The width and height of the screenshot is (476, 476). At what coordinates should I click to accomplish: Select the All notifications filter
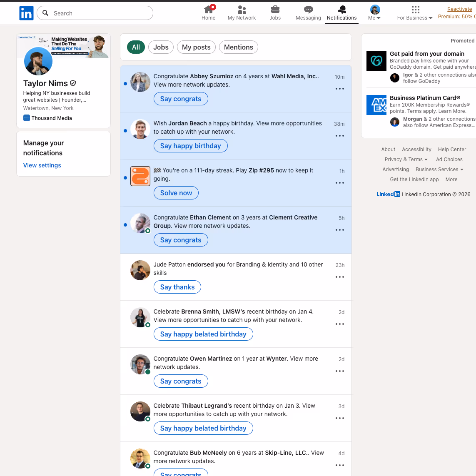(x=136, y=47)
